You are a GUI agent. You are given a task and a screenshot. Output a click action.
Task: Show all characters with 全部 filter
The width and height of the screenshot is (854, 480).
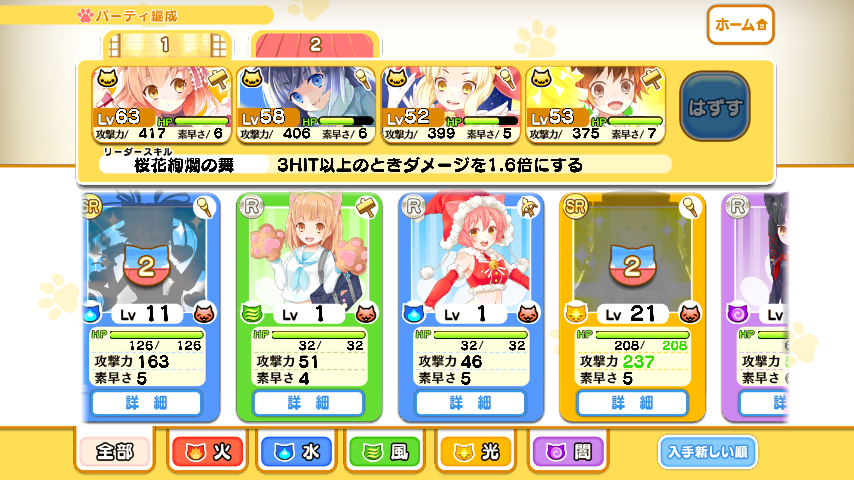coord(114,452)
